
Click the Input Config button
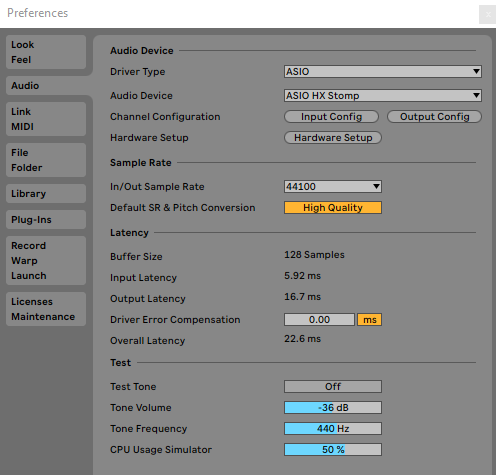[x=331, y=117]
